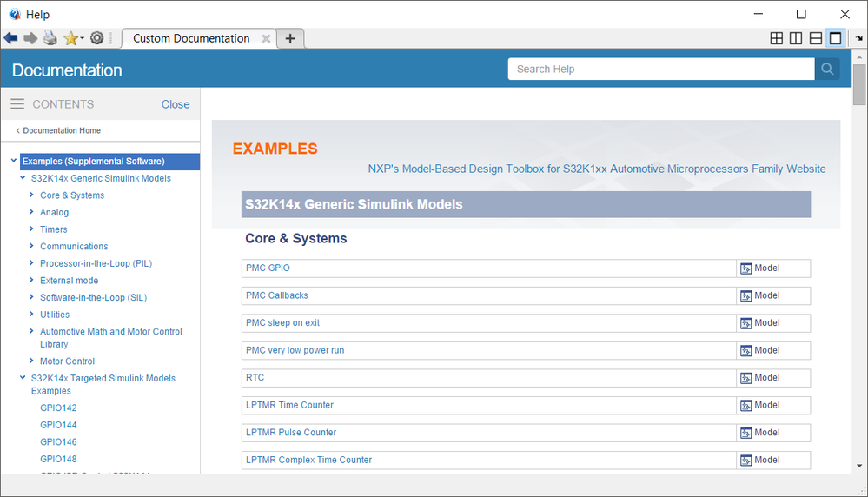
Task: Expand the Utilities chevron
Action: point(31,314)
